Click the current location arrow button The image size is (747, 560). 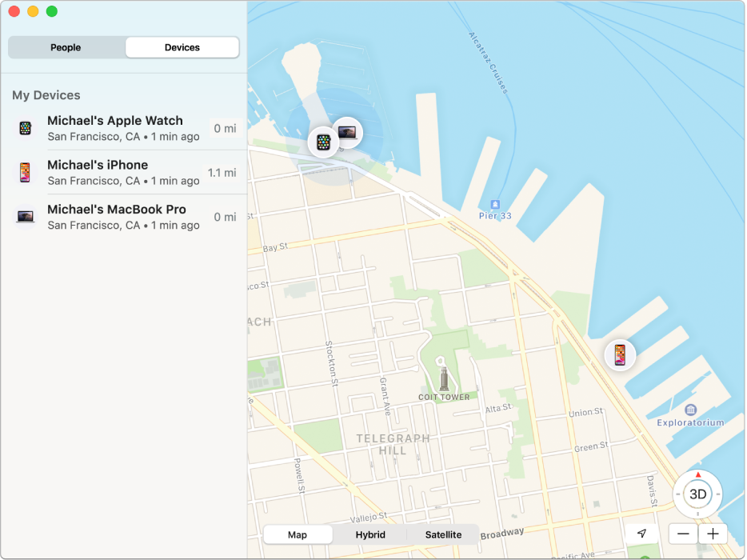[x=641, y=534]
